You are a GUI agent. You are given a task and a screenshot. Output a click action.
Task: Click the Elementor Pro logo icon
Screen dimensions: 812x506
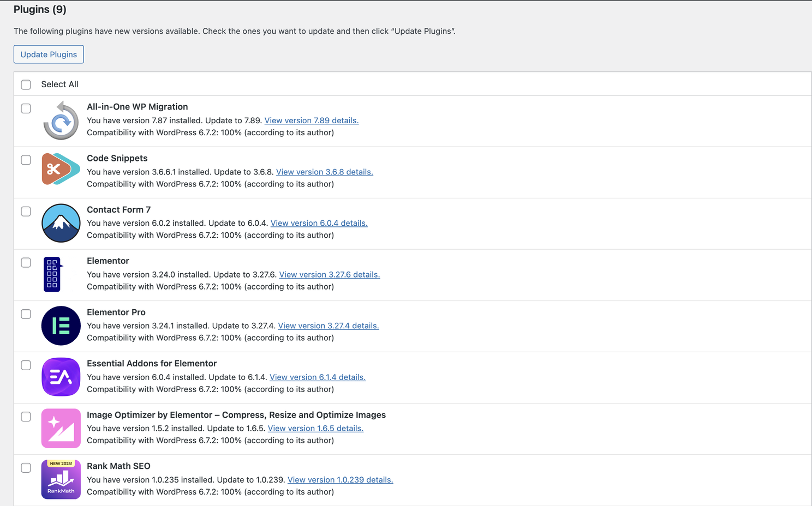pyautogui.click(x=61, y=326)
